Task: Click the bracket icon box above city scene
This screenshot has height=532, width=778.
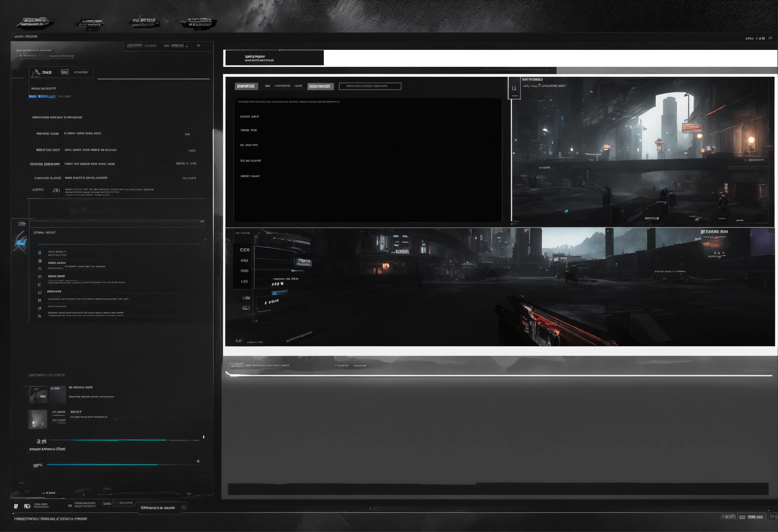Action: (x=514, y=88)
